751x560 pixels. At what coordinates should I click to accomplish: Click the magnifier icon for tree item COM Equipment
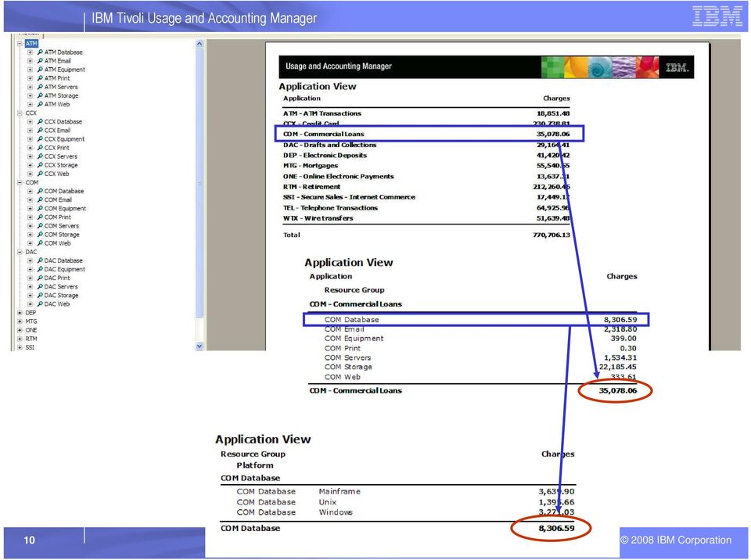(40, 208)
